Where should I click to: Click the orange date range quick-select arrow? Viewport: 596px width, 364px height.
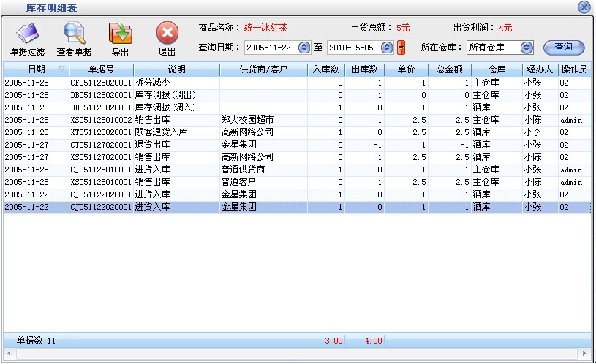[x=401, y=48]
